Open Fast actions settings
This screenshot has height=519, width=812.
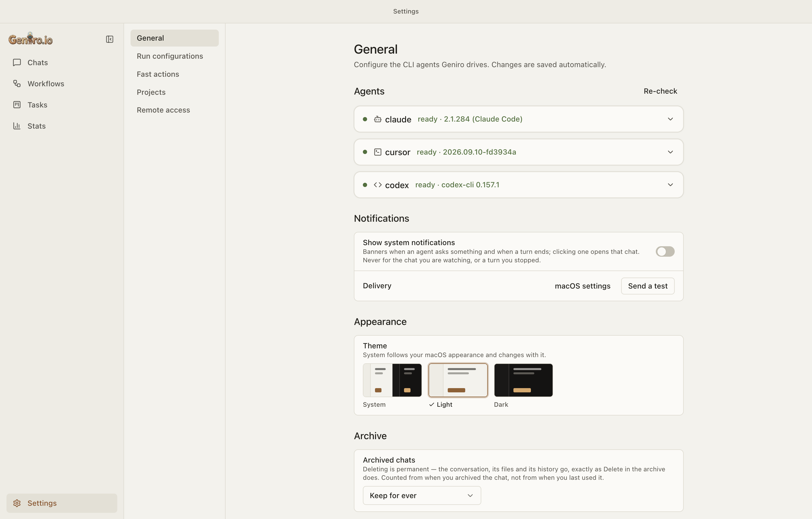click(x=174, y=74)
